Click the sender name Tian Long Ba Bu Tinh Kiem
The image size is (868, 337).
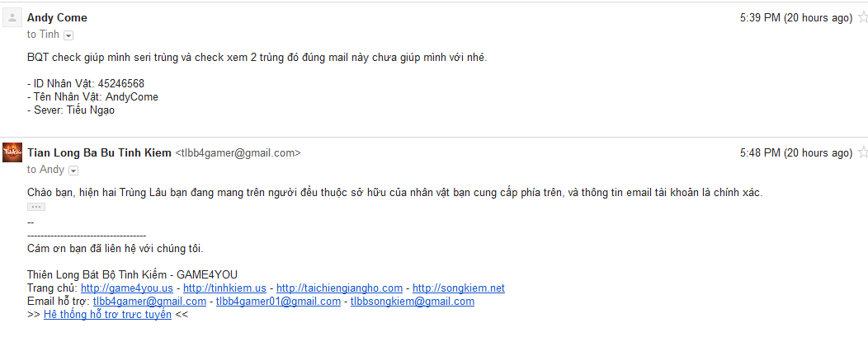coord(99,152)
